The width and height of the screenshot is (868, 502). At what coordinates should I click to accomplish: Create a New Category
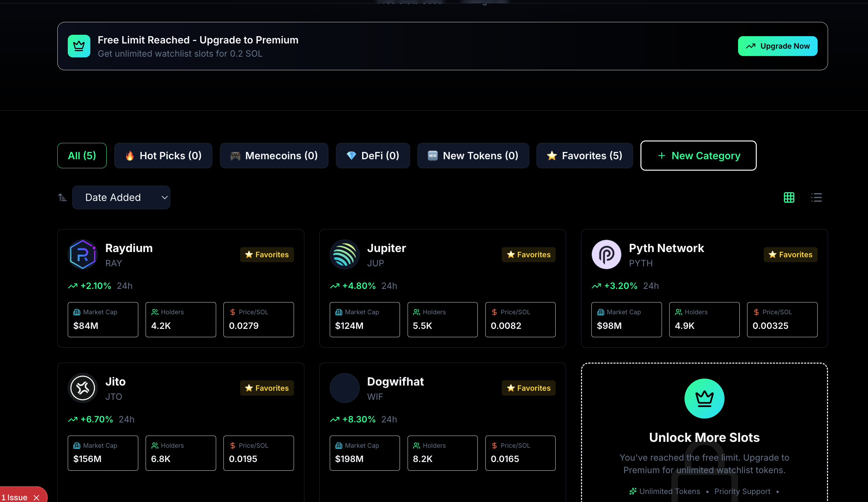[698, 155]
